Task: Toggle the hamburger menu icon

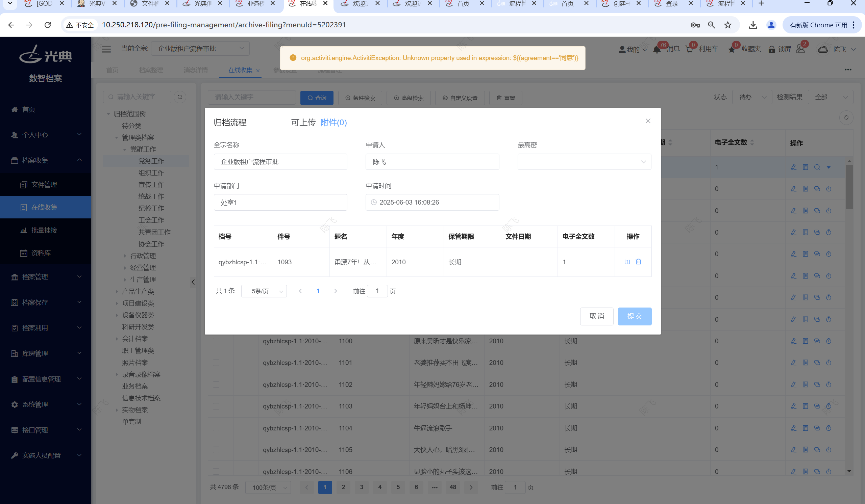Action: click(x=106, y=49)
